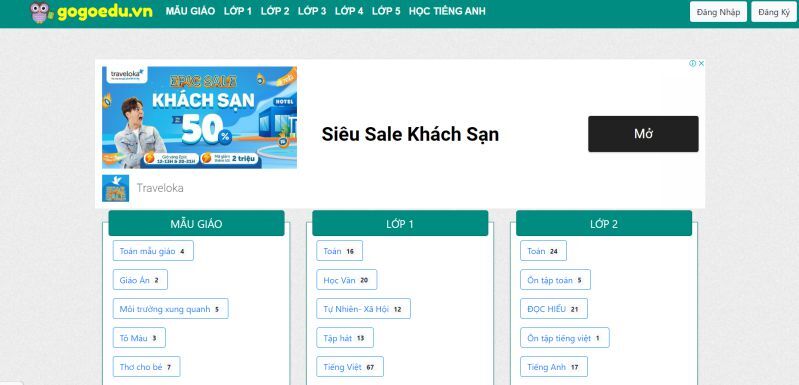The width and height of the screenshot is (799, 385).
Task: Navigate to LỚP 5 in top bar
Action: [386, 11]
